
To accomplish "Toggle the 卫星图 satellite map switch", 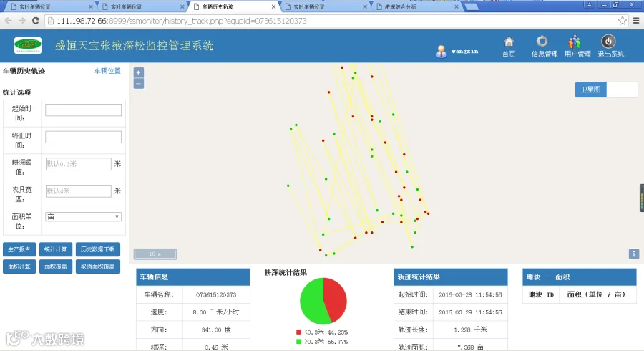I will pyautogui.click(x=606, y=90).
